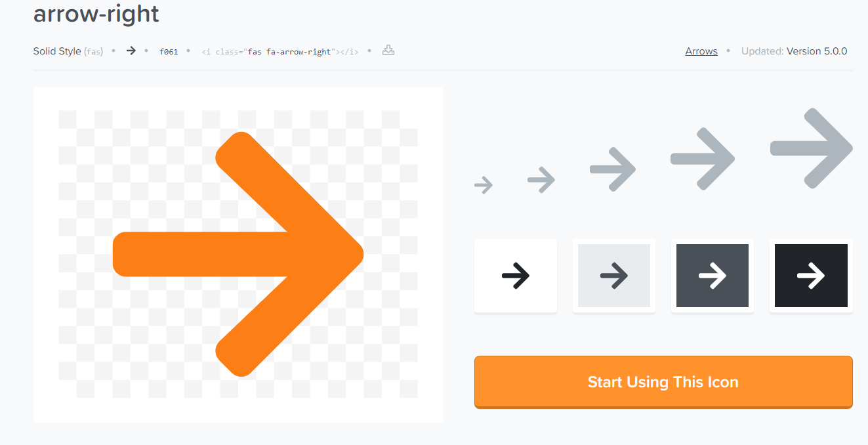Click the download SVG icon
This screenshot has height=445, width=868.
pyautogui.click(x=388, y=51)
